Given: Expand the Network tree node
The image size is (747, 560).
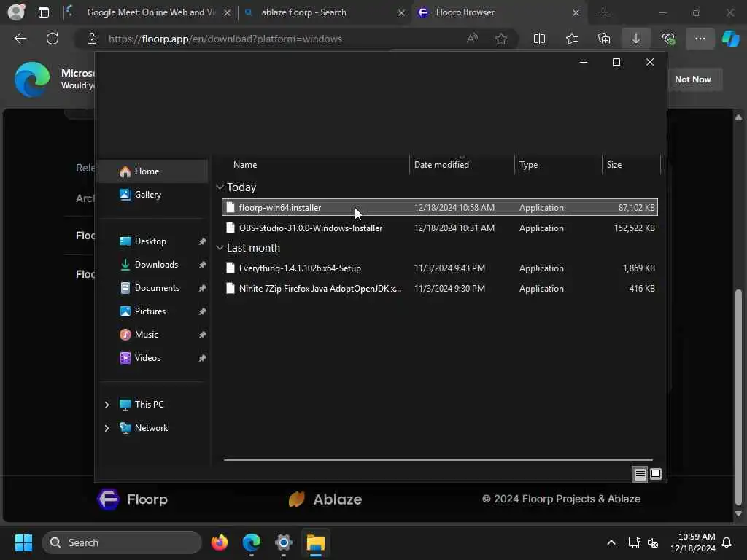Looking at the screenshot, I should pos(107,428).
